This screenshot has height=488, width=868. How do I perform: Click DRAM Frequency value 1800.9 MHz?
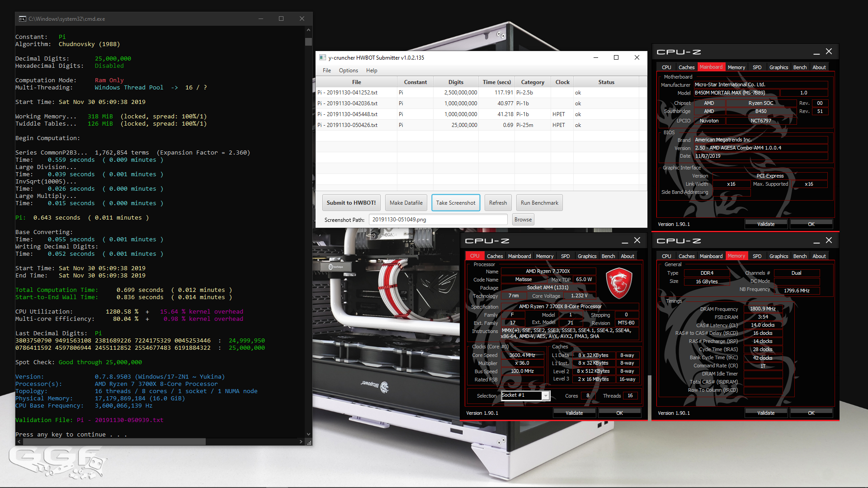tap(763, 309)
